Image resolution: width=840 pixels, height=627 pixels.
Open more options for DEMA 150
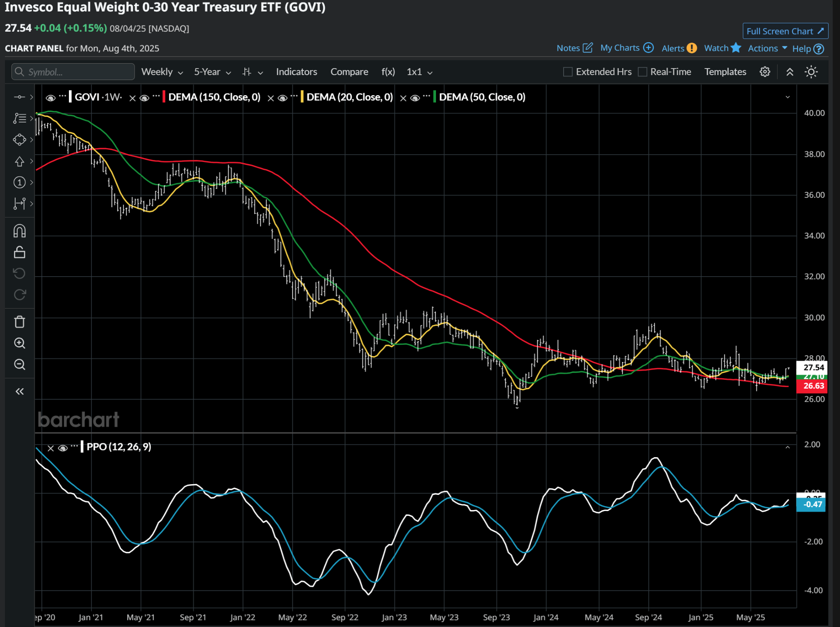[x=156, y=96]
